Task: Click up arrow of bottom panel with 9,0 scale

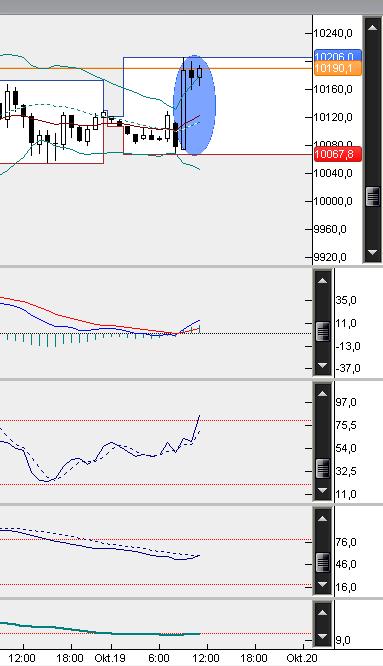Action: point(323,612)
